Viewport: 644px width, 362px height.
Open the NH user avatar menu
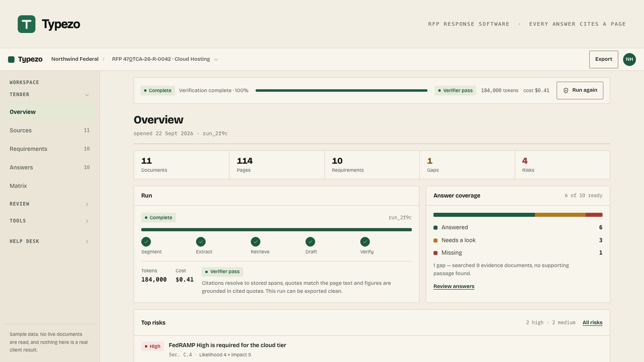click(630, 59)
